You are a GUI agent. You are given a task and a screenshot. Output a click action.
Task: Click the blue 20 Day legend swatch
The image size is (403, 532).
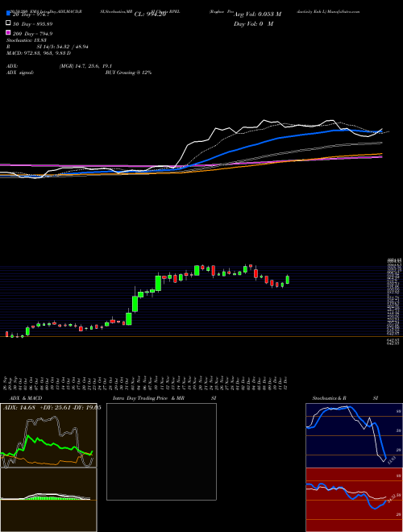point(8,14)
